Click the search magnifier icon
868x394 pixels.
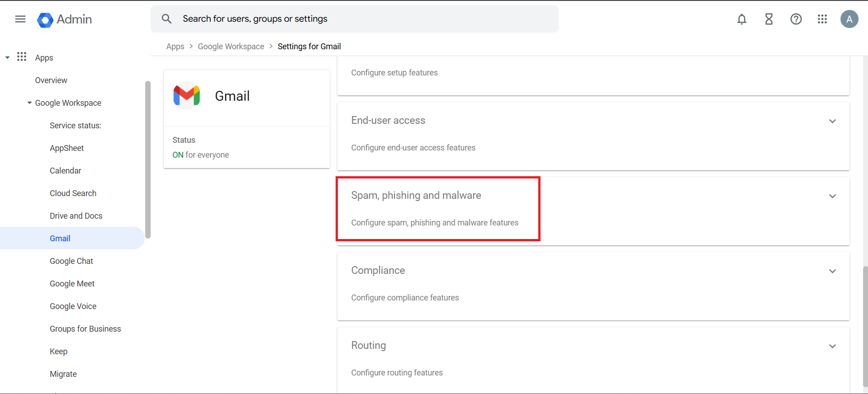[x=167, y=19]
